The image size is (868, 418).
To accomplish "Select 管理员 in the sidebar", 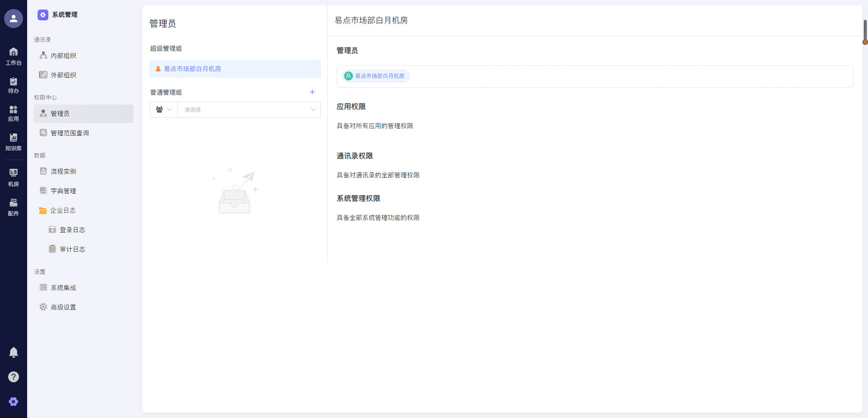I will tap(60, 114).
